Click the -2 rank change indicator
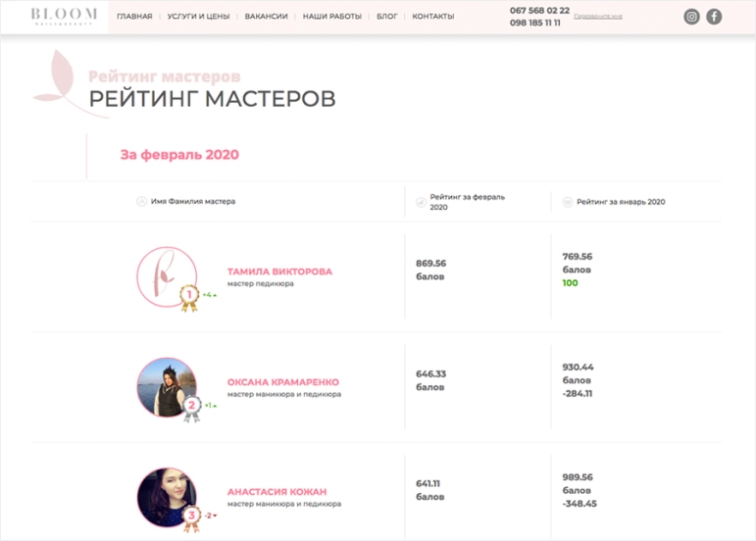Viewport: 756px width, 541px height. 211,516
